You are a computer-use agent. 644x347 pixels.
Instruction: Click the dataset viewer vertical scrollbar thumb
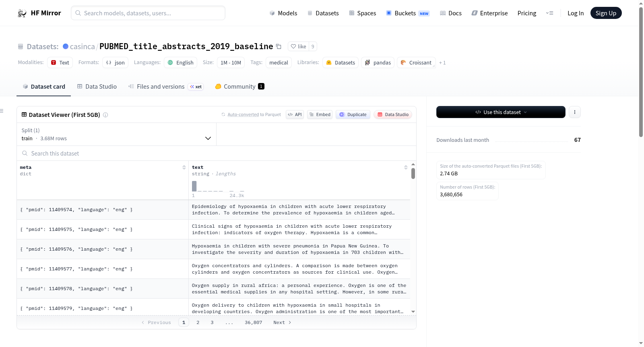413,173
